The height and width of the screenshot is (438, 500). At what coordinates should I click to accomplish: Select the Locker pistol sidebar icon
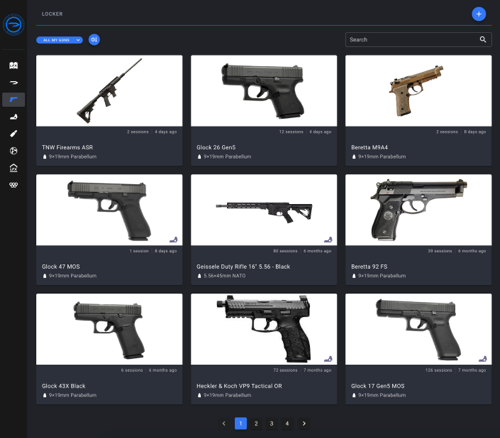click(13, 100)
